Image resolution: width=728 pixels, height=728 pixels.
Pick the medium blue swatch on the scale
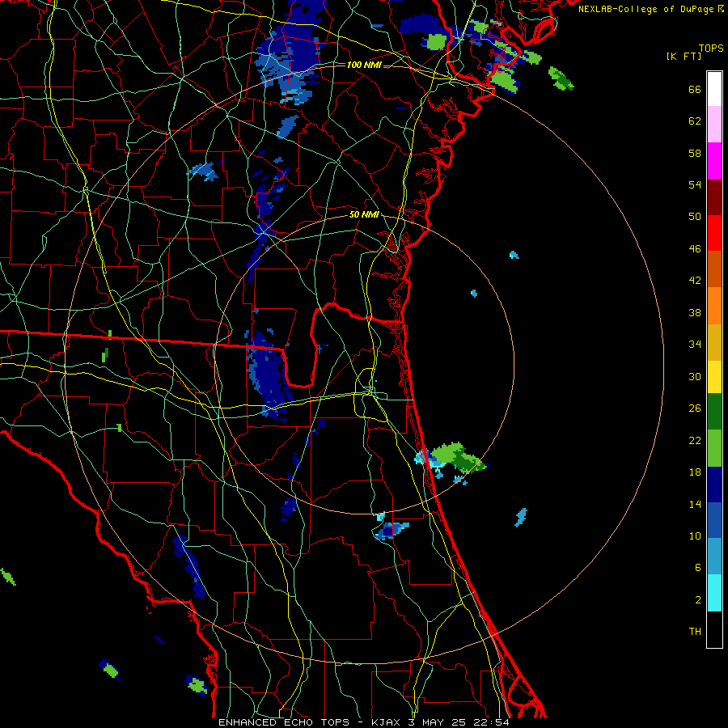[x=714, y=520]
